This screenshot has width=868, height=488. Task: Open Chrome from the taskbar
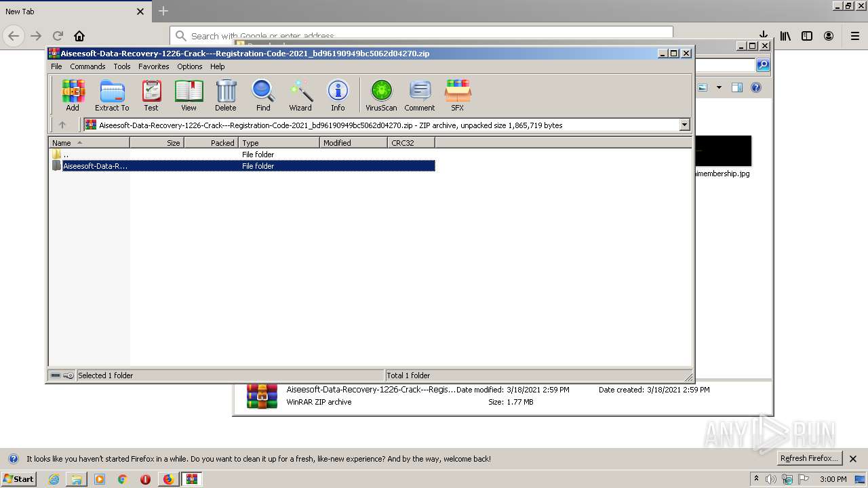tap(122, 479)
